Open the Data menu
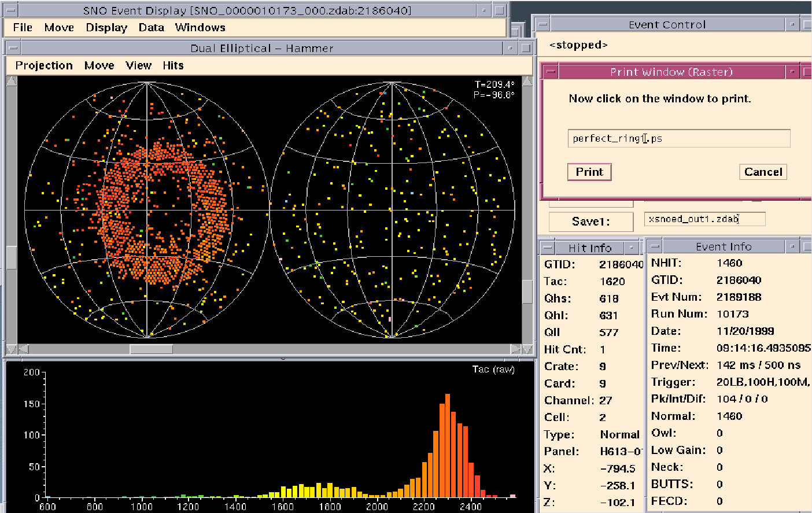812x513 pixels. click(151, 28)
